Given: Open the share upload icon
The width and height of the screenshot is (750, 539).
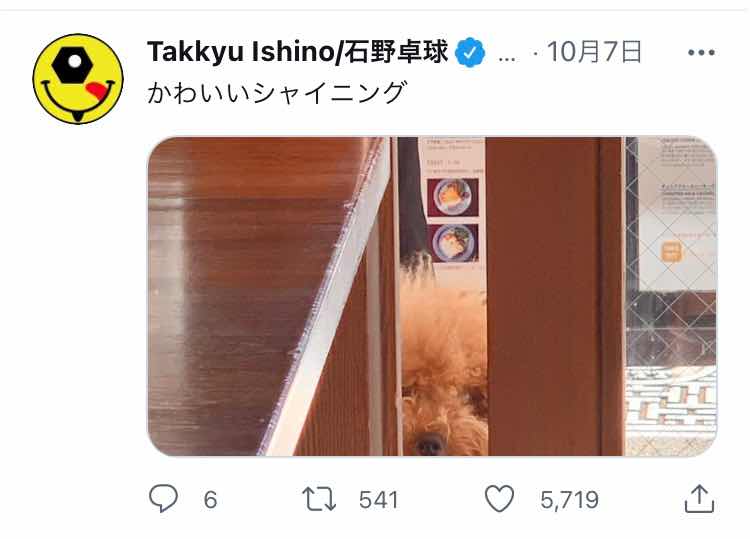Looking at the screenshot, I should pos(699,499).
